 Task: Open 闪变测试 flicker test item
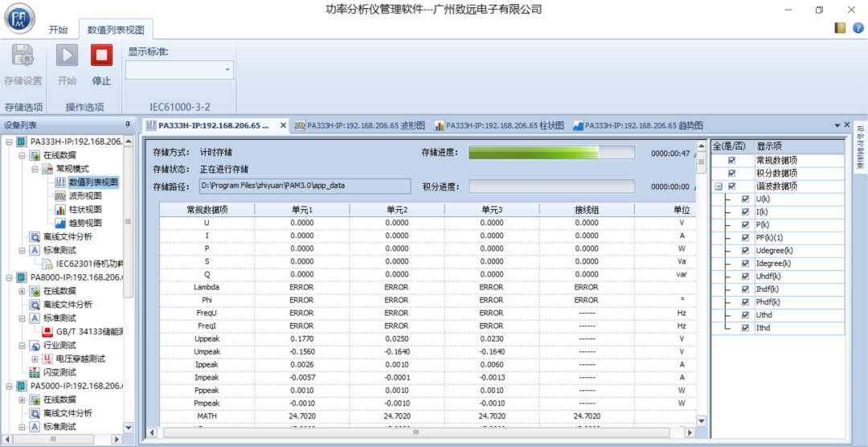[59, 372]
